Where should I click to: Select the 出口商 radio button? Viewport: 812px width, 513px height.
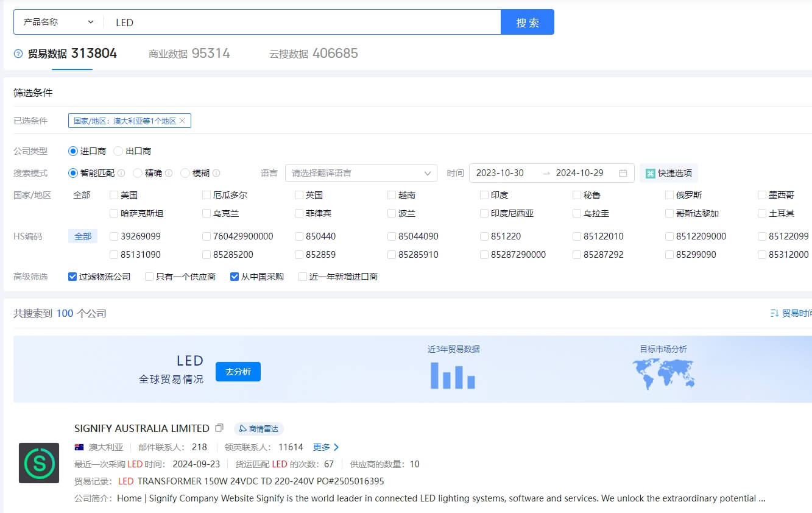pyautogui.click(x=118, y=151)
